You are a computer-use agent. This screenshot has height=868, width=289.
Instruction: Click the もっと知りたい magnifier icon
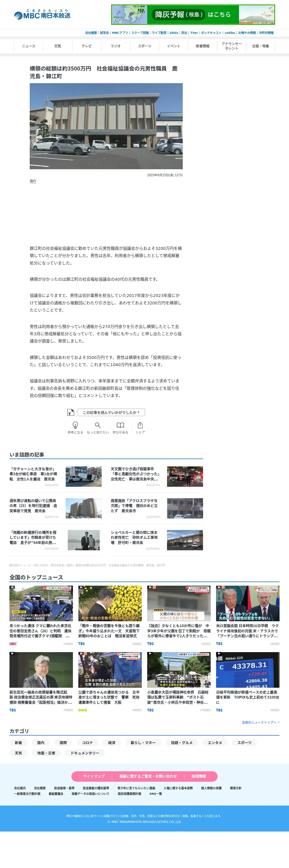coord(97,425)
